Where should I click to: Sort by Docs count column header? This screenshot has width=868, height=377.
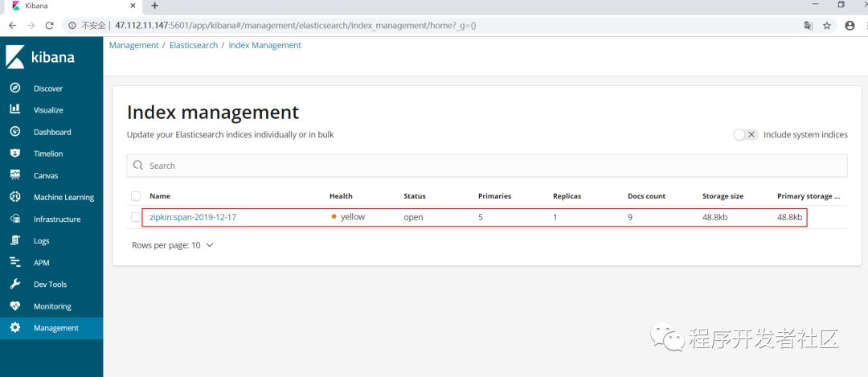tap(646, 196)
